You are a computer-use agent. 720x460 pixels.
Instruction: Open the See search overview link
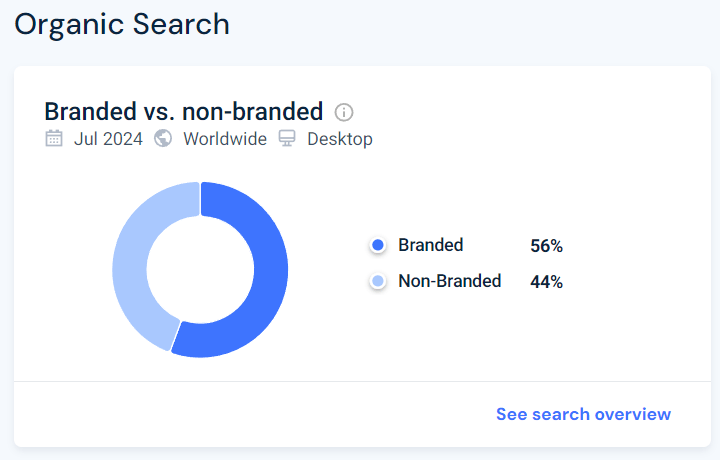tap(583, 414)
